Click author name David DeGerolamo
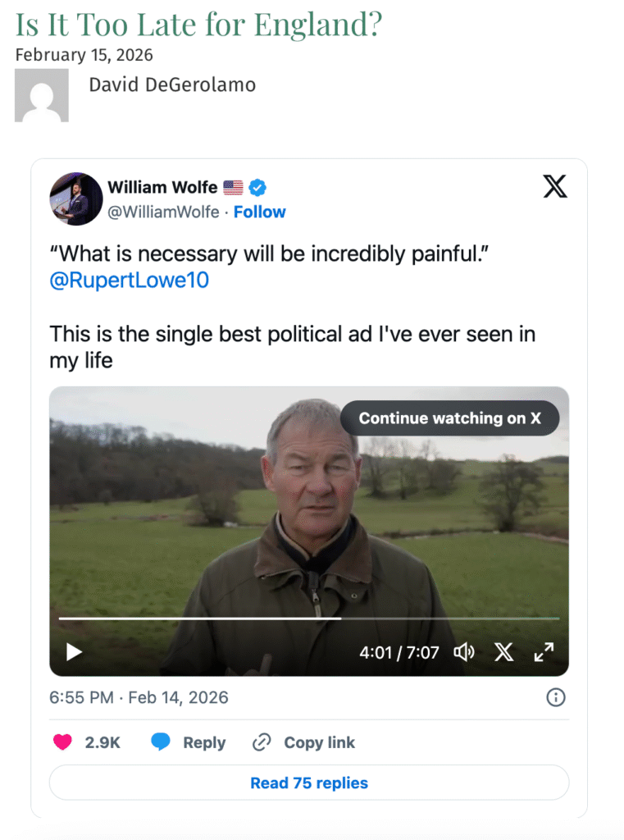Viewport: 624px width, 840px height. 172,84
